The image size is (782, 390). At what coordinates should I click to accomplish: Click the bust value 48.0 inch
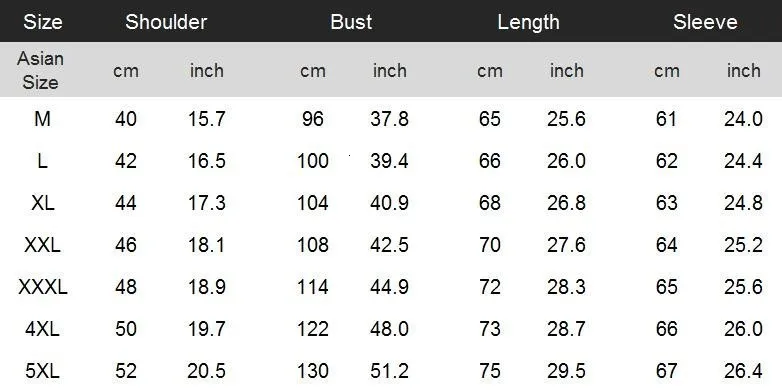point(390,329)
